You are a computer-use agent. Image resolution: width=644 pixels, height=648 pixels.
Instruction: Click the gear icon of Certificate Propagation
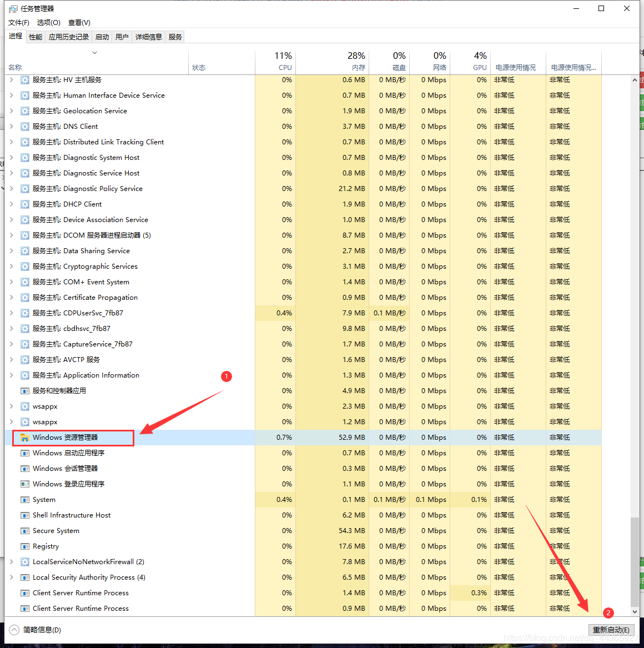[25, 298]
